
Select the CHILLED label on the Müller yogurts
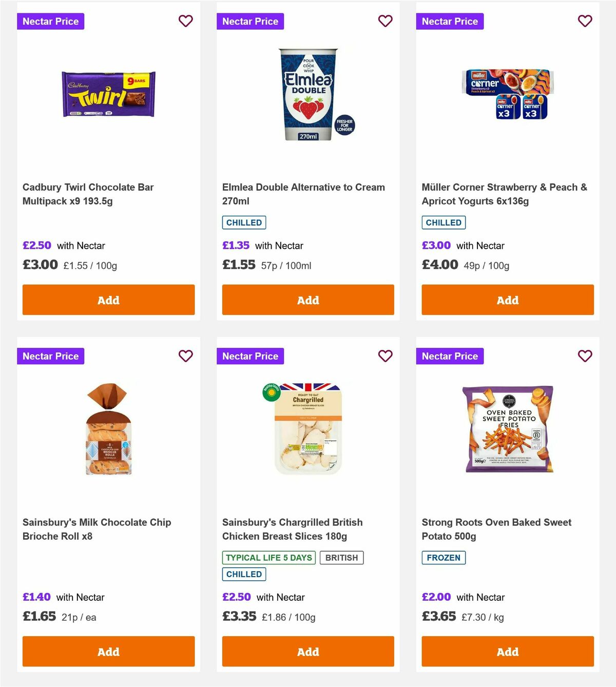pos(444,222)
